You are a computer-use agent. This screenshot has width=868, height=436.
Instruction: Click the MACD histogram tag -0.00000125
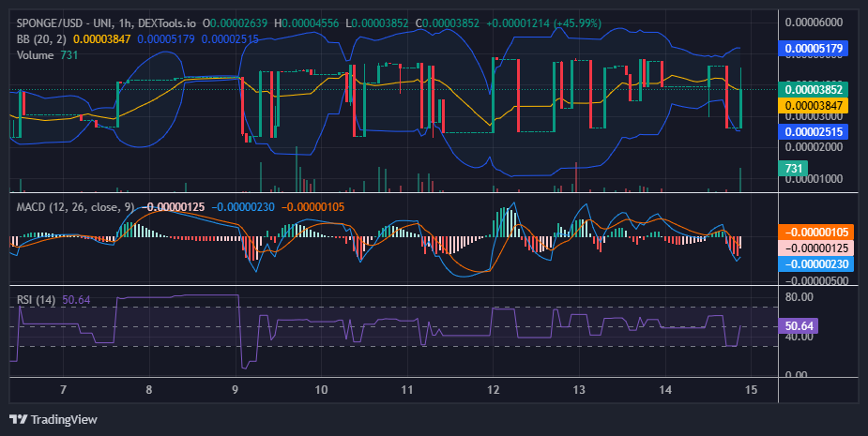816,248
